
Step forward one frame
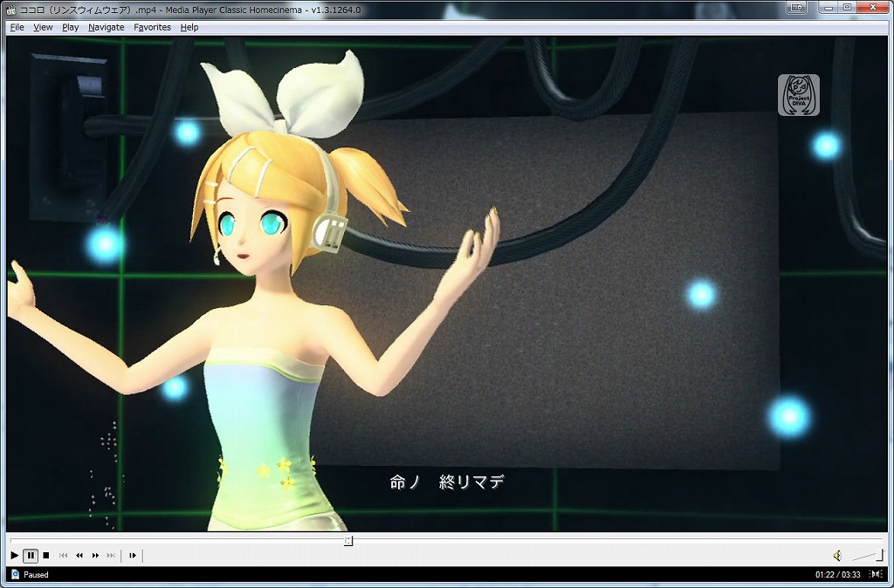point(133,555)
